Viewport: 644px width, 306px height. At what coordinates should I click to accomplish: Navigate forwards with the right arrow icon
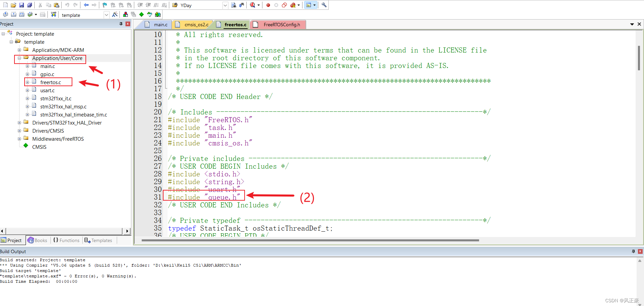94,5
